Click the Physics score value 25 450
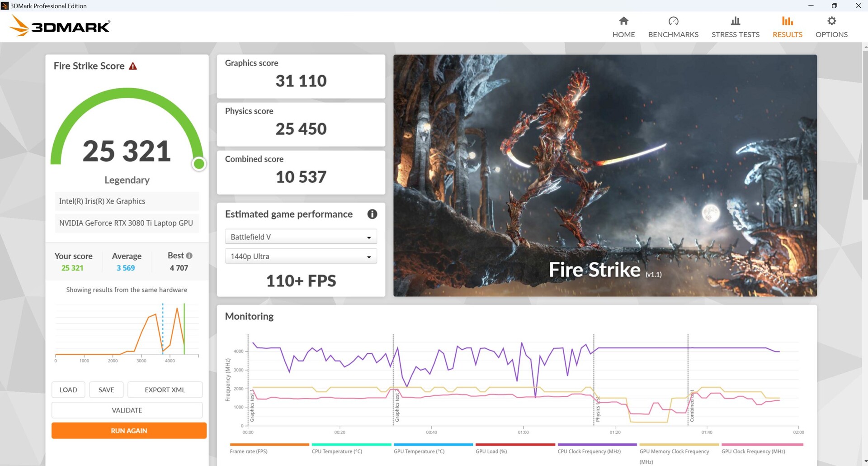Viewport: 868px width, 466px height. (x=301, y=129)
